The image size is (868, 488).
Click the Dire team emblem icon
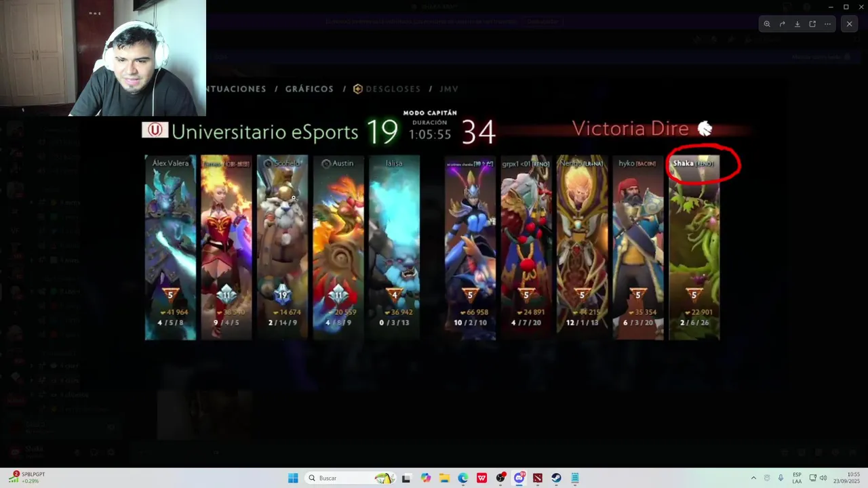705,129
